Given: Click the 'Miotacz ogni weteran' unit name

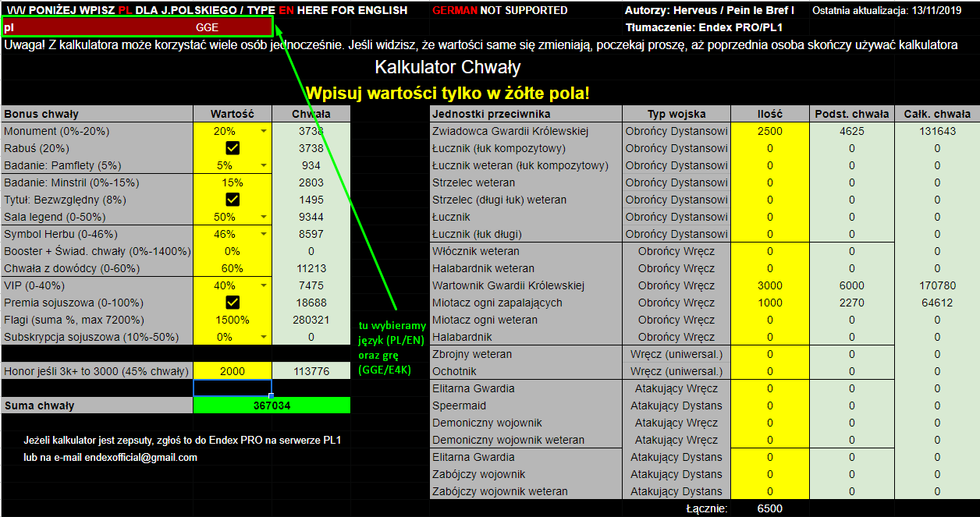Looking at the screenshot, I should tap(485, 320).
